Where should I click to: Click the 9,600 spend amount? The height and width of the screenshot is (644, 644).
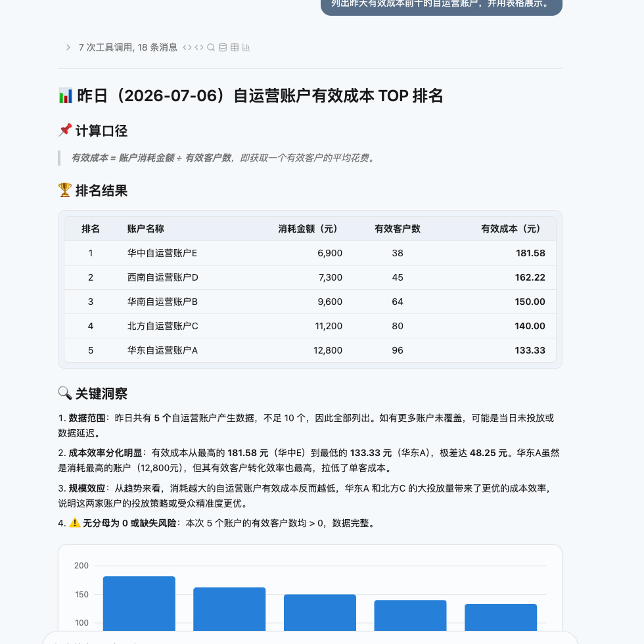click(x=330, y=302)
